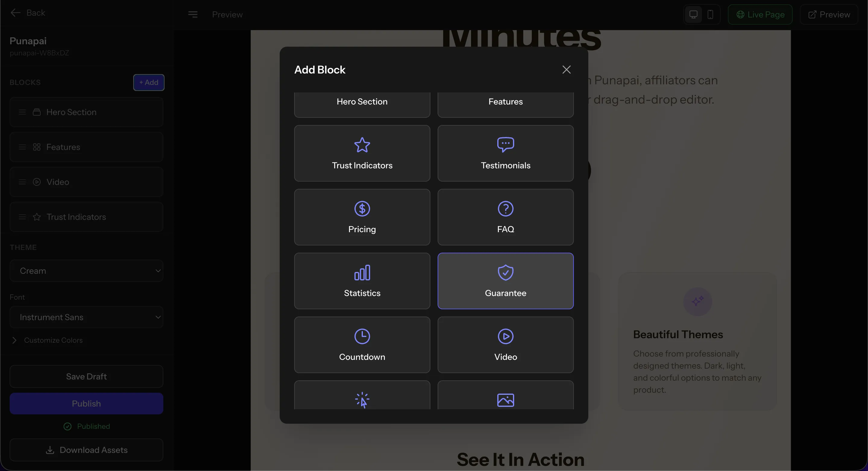The image size is (868, 471).
Task: Click the Countdown clock icon
Action: 362,336
